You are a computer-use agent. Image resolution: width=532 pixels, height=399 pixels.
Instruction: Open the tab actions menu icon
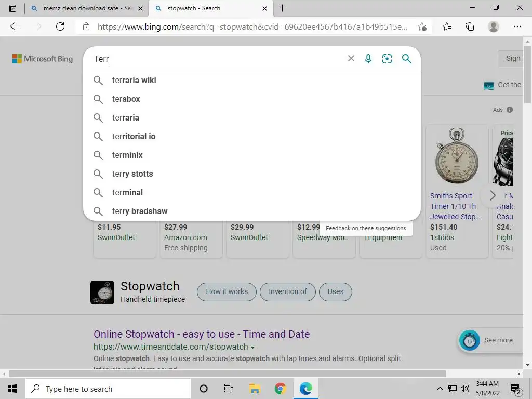(x=12, y=8)
